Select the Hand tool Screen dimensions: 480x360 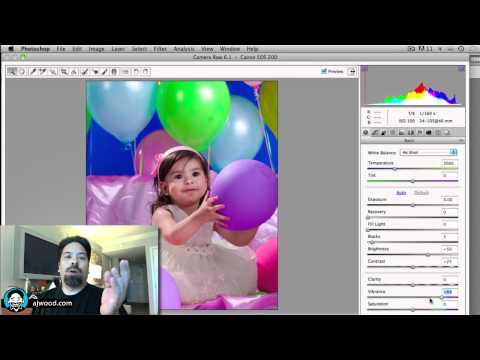[x=22, y=71]
